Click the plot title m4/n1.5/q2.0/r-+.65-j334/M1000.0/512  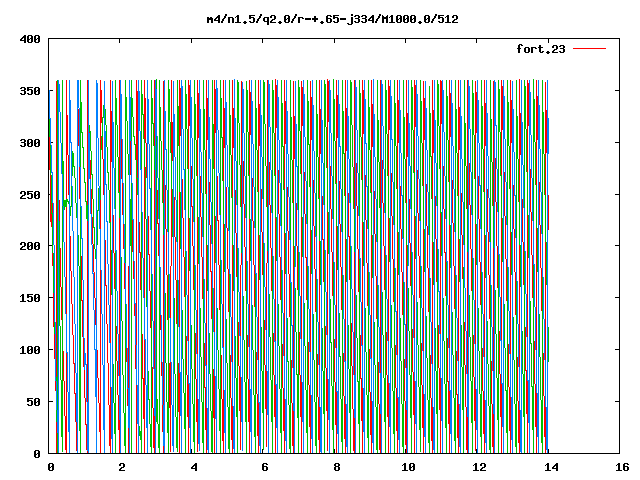[333, 19]
